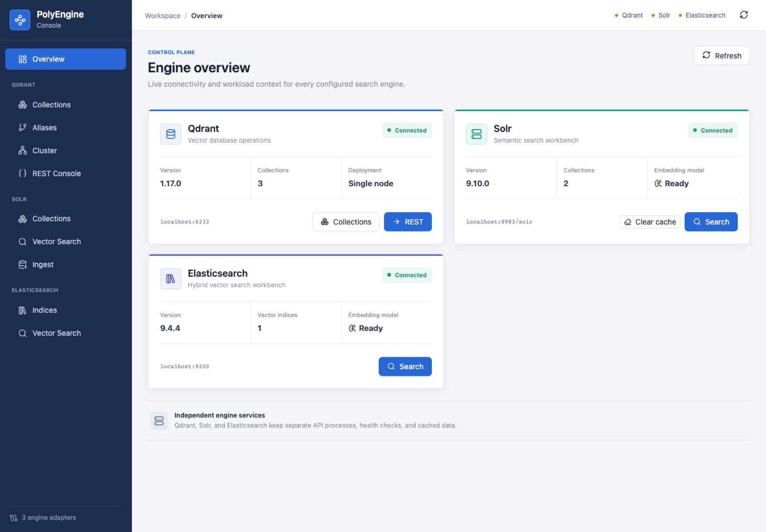Click Search button on Elasticsearch card
Viewport: 766px width, 532px height.
click(x=405, y=366)
